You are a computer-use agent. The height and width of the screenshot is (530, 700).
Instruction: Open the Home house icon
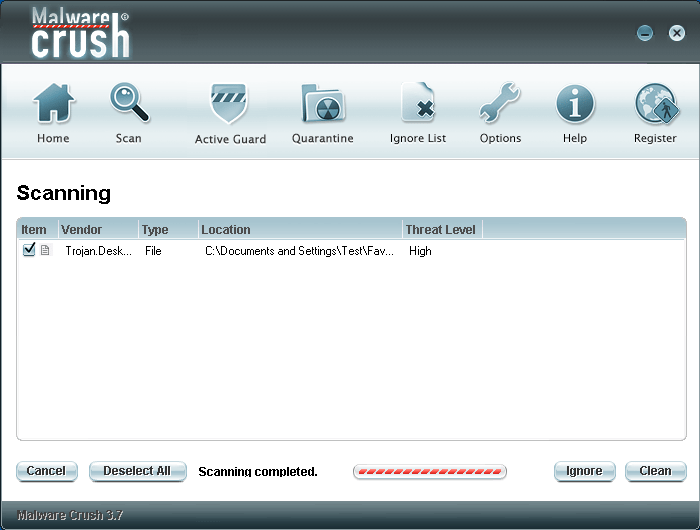53,104
